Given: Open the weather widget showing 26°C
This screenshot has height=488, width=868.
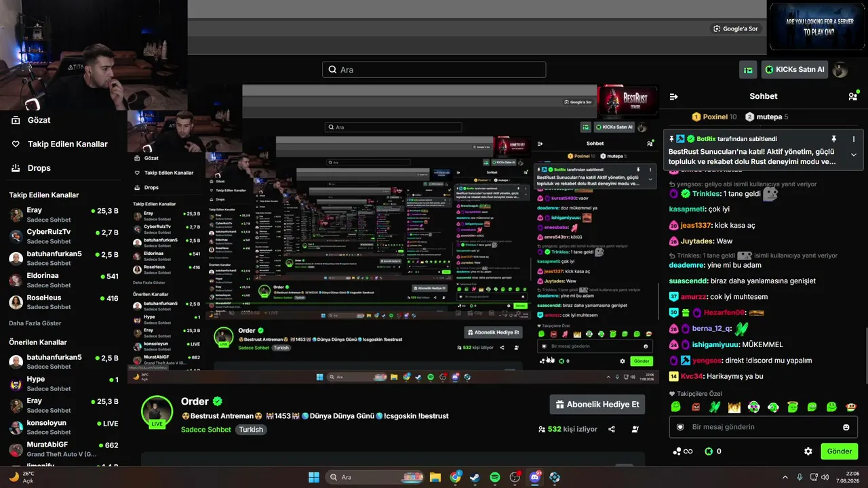Looking at the screenshot, I should [x=21, y=477].
